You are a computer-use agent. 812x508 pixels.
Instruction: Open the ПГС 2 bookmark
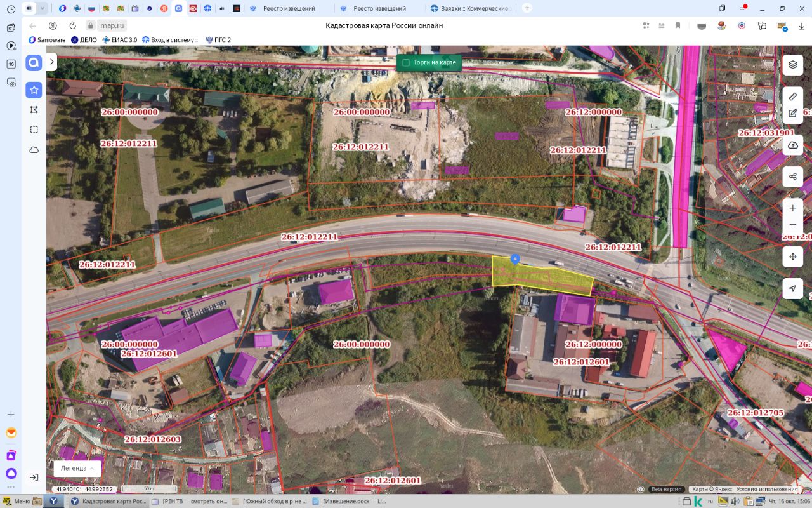point(218,39)
